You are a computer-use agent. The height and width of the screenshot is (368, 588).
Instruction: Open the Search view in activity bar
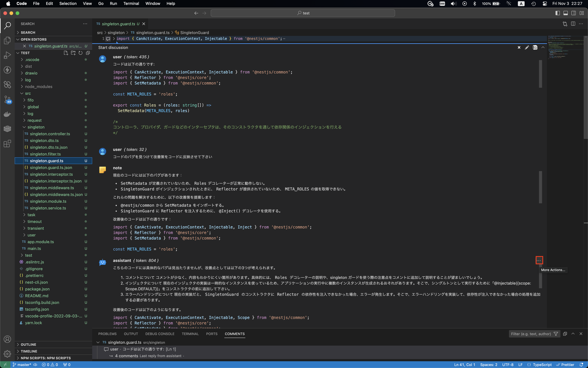point(7,25)
